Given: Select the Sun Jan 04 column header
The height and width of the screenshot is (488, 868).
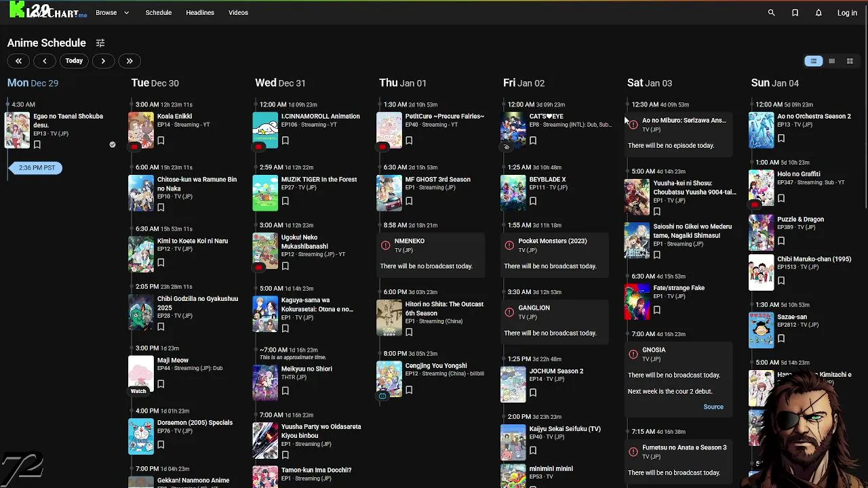Looking at the screenshot, I should click(x=775, y=83).
